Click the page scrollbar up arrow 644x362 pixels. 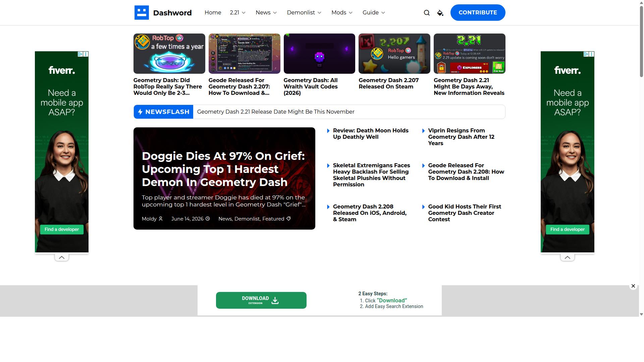pos(641,2)
